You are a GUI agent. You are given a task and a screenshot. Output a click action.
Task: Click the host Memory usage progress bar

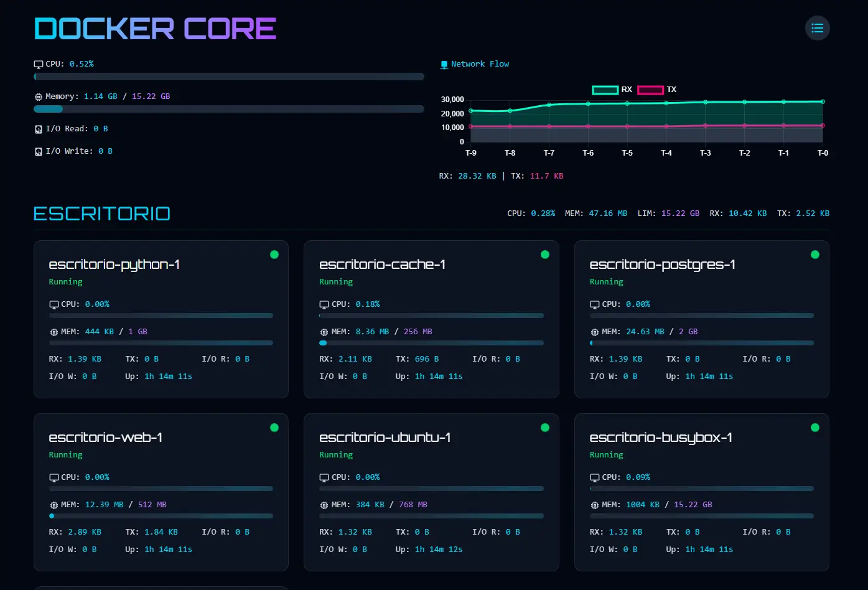(x=229, y=109)
